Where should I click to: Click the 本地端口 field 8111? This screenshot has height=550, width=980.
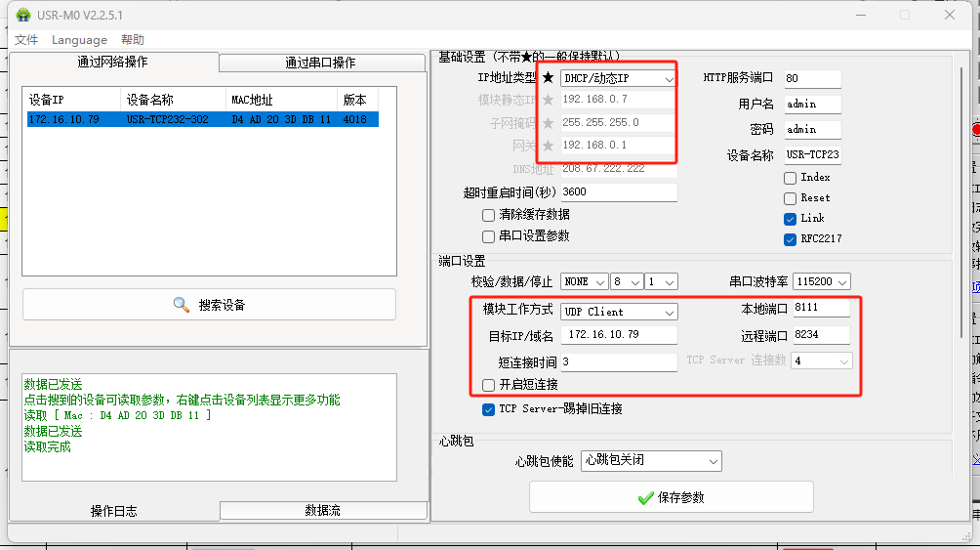pyautogui.click(x=822, y=308)
